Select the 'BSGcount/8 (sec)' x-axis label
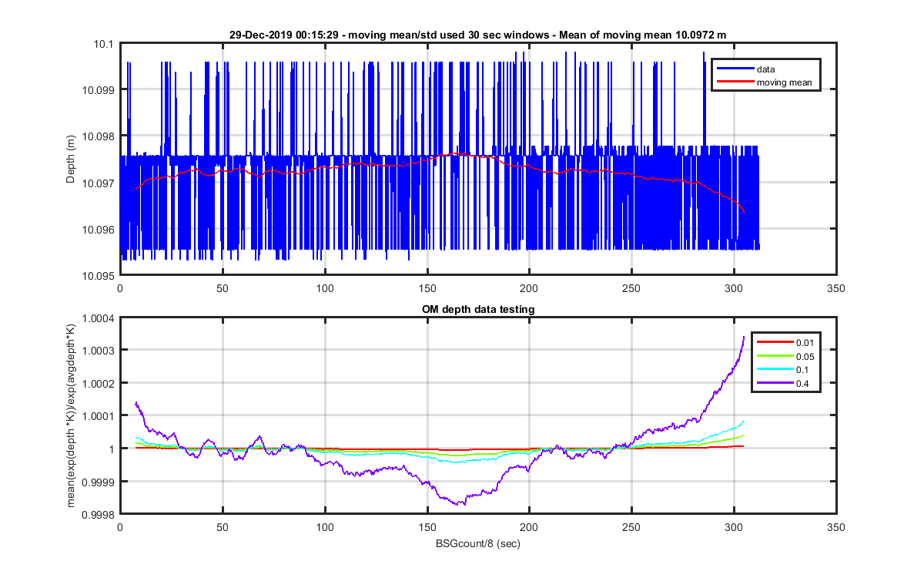924x578 pixels. [478, 543]
